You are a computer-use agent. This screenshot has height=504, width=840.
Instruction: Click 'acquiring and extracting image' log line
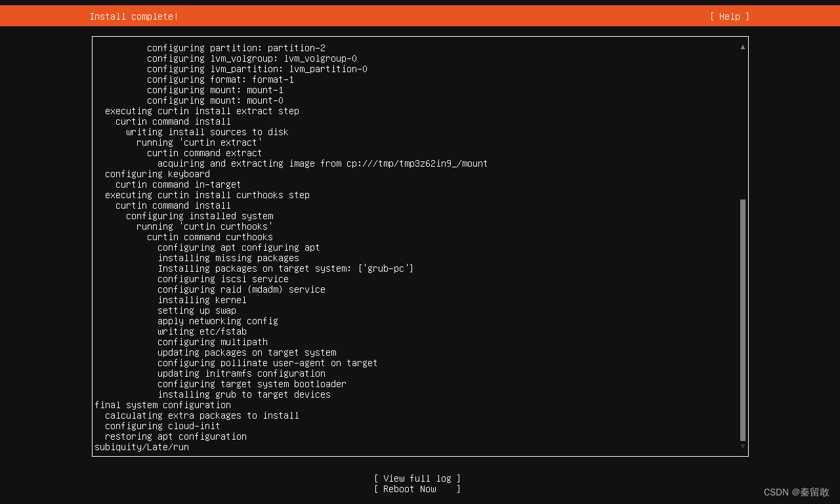[x=323, y=163]
